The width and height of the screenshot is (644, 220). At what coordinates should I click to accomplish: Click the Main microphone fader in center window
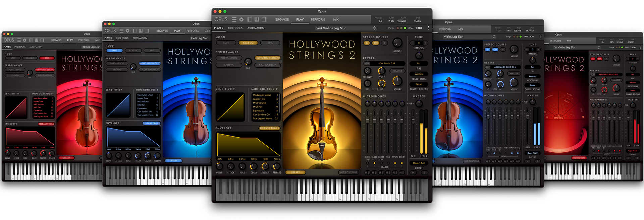(395, 120)
